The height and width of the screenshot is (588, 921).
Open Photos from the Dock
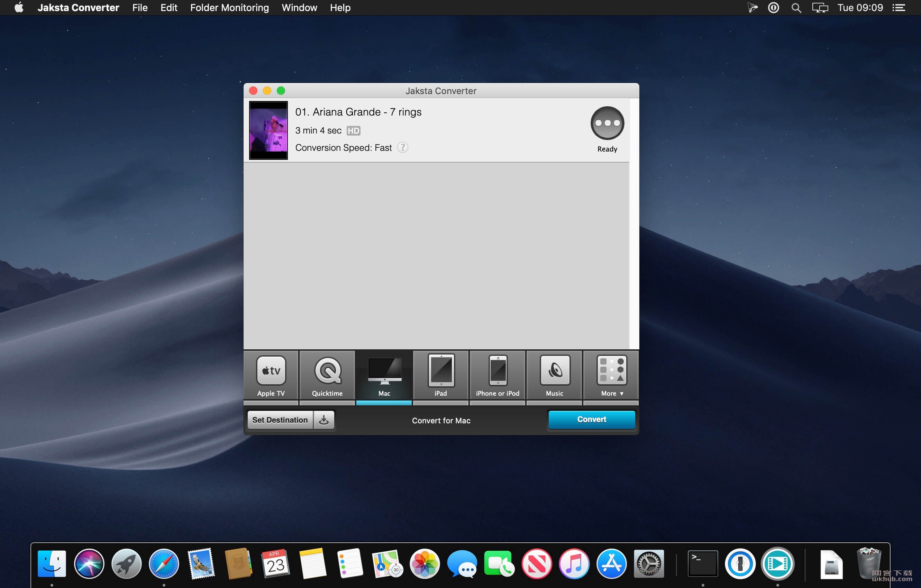(x=425, y=563)
